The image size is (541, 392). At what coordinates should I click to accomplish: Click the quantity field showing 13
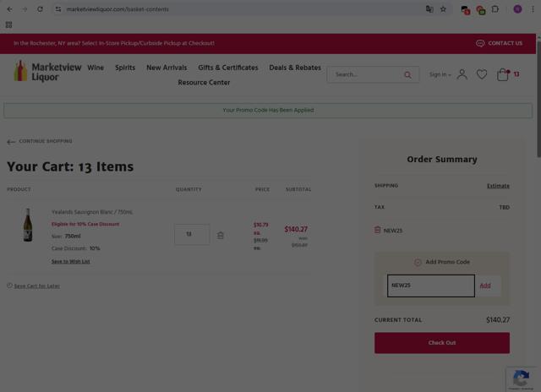pos(192,235)
